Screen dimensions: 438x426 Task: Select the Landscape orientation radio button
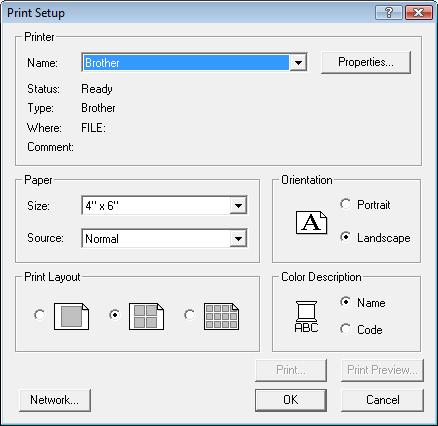click(345, 237)
